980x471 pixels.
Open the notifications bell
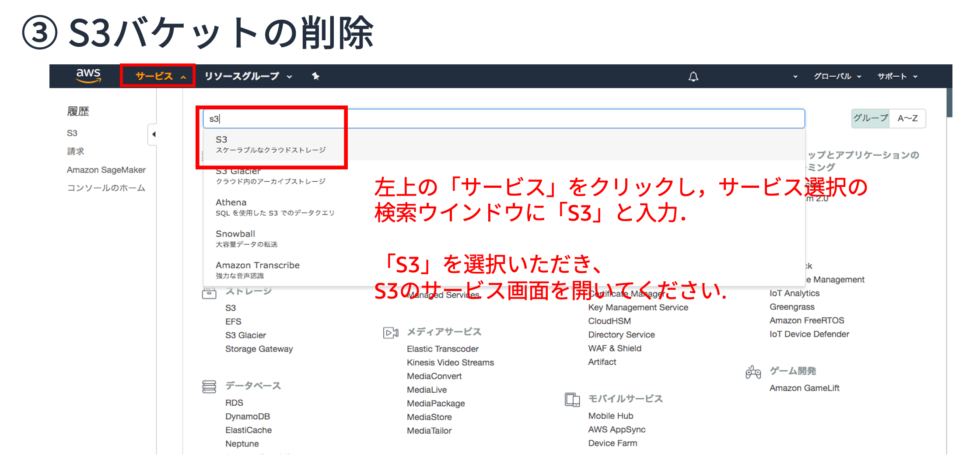click(x=693, y=77)
